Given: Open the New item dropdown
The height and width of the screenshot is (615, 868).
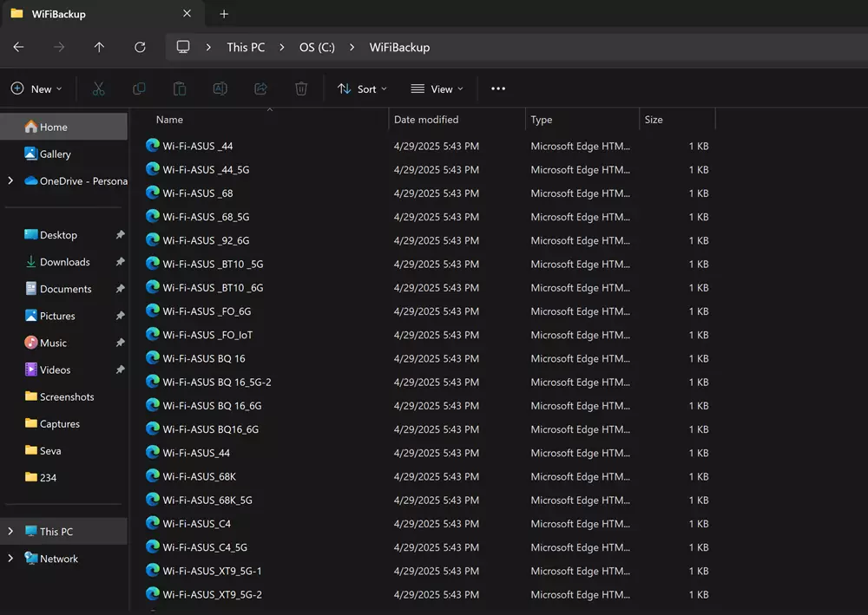Looking at the screenshot, I should [36, 88].
